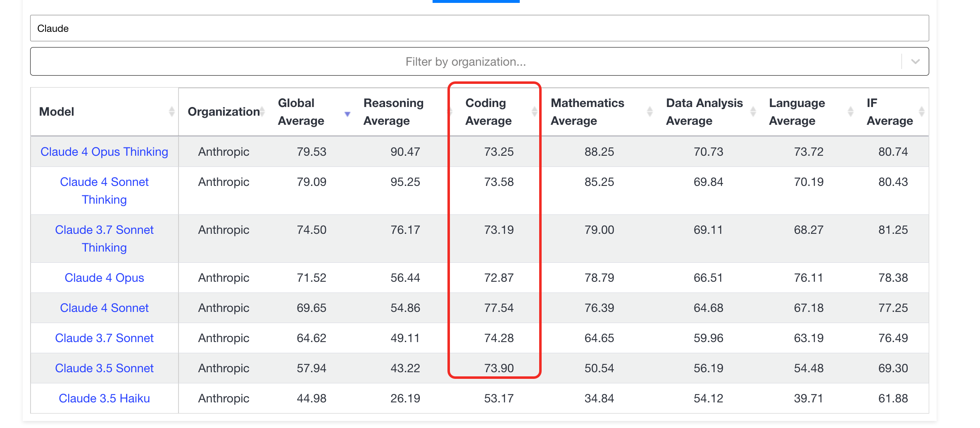Select the 73.90 coding average cell
The width and height of the screenshot is (980, 428).
pyautogui.click(x=499, y=368)
